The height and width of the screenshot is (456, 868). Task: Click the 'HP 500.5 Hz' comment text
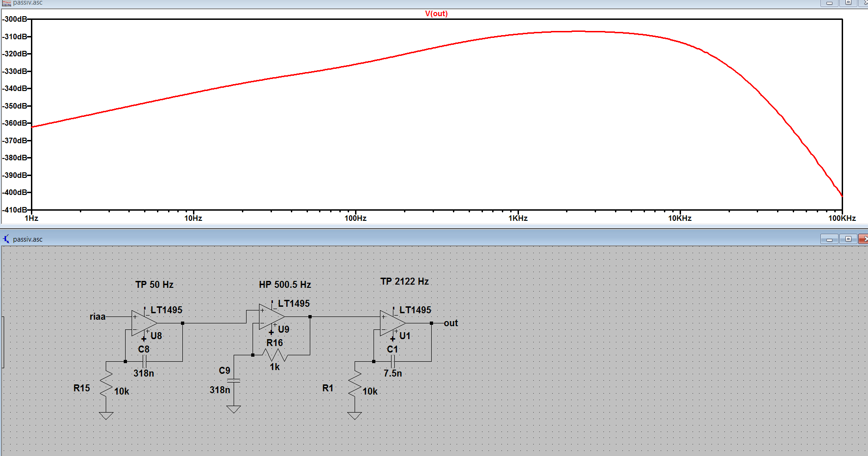click(285, 285)
